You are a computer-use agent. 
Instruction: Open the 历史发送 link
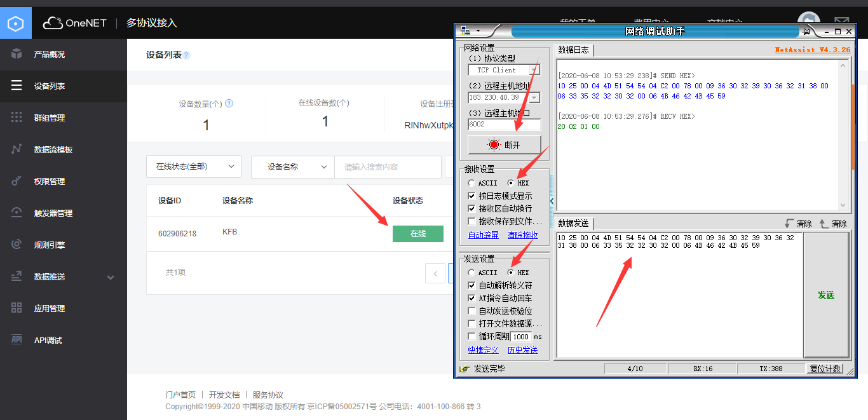(x=522, y=350)
